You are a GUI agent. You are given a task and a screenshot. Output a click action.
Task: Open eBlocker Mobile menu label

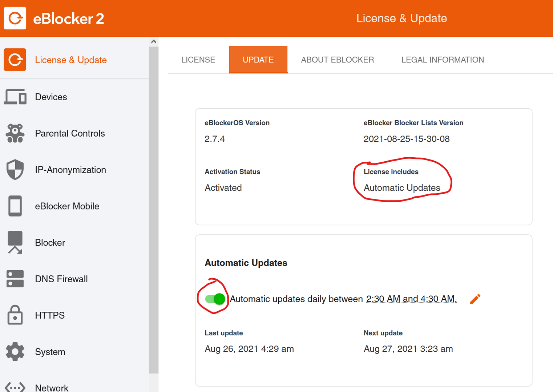(67, 206)
